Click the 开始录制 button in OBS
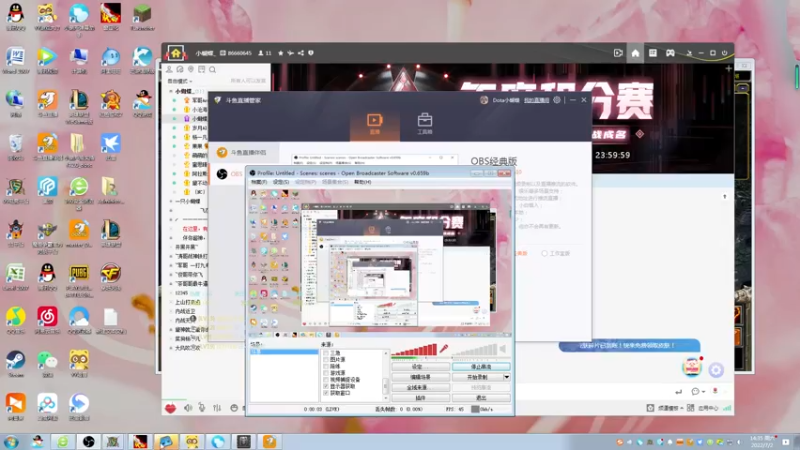The height and width of the screenshot is (450, 800). 478,377
